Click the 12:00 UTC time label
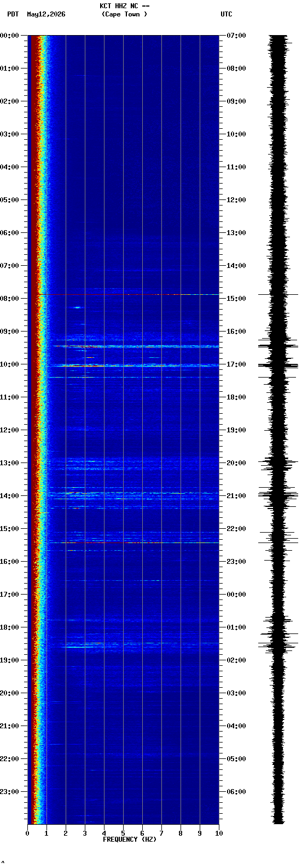The height and width of the screenshot is (868, 302). click(236, 200)
